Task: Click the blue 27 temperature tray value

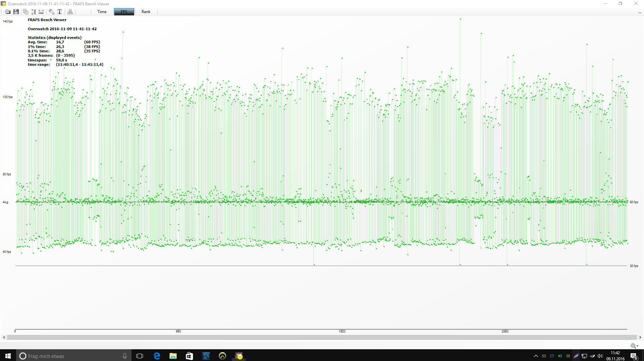Action: click(x=552, y=356)
